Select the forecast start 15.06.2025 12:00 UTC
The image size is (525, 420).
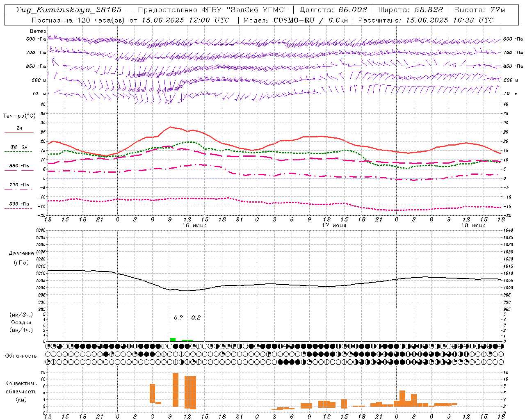185,20
